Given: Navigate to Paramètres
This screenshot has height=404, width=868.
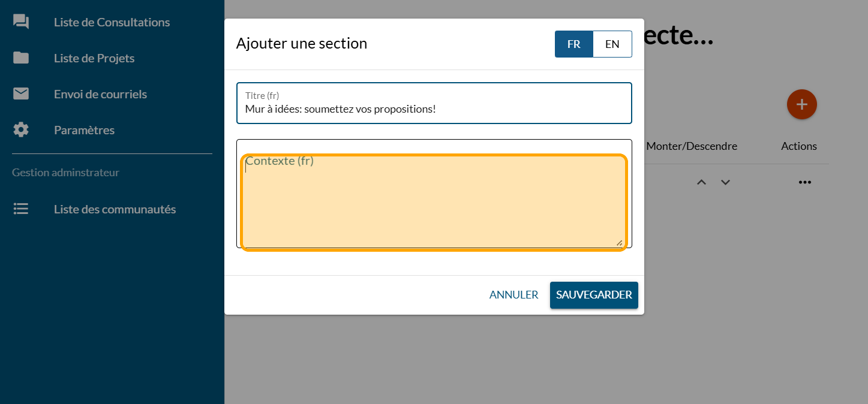Looking at the screenshot, I should coord(84,130).
